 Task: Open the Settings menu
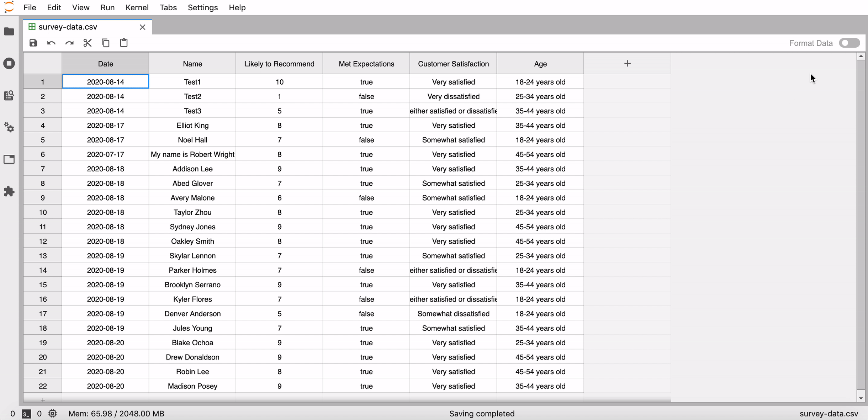click(203, 7)
